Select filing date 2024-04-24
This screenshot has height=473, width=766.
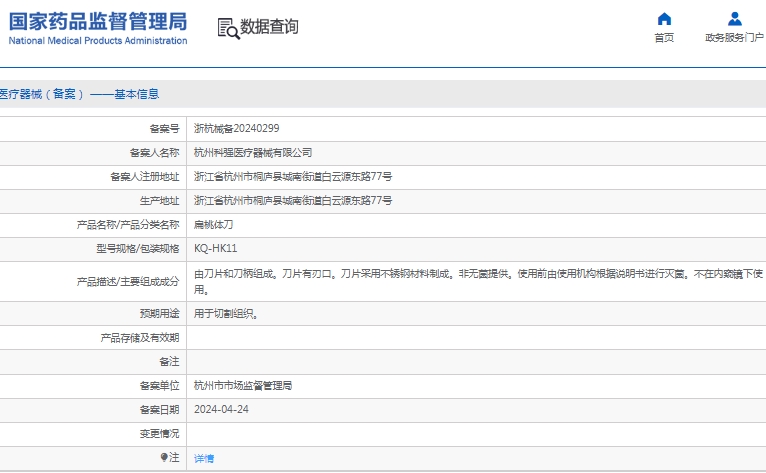click(x=221, y=409)
